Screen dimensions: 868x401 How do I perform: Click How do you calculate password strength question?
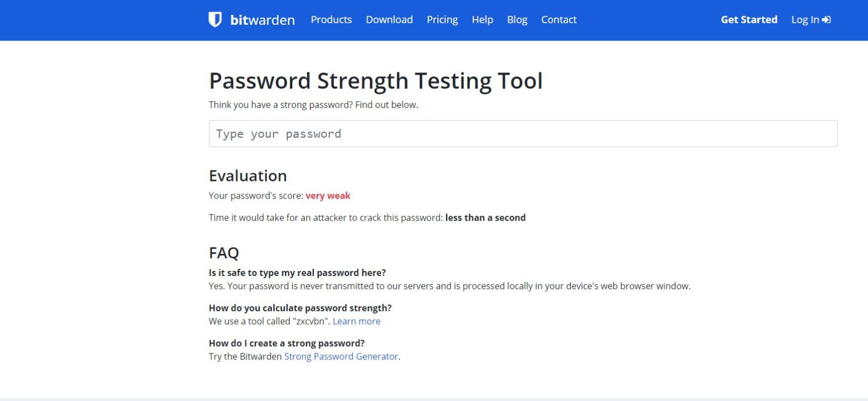pyautogui.click(x=300, y=308)
